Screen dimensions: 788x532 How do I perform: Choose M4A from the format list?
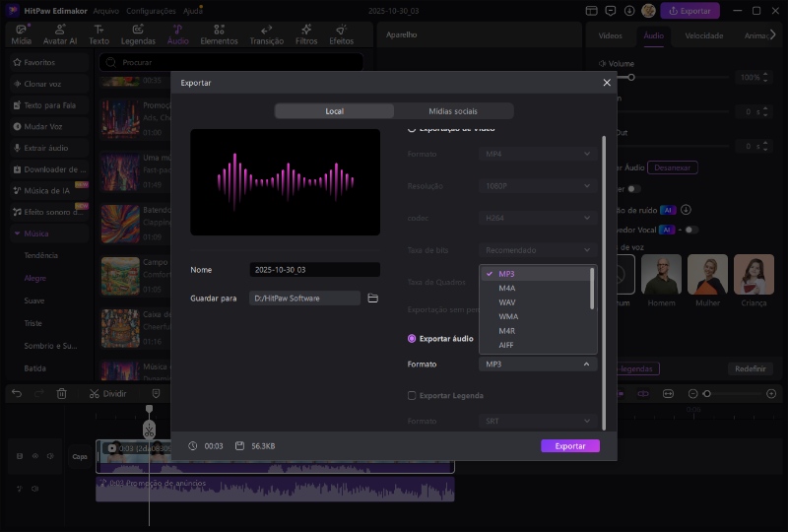pyautogui.click(x=507, y=288)
